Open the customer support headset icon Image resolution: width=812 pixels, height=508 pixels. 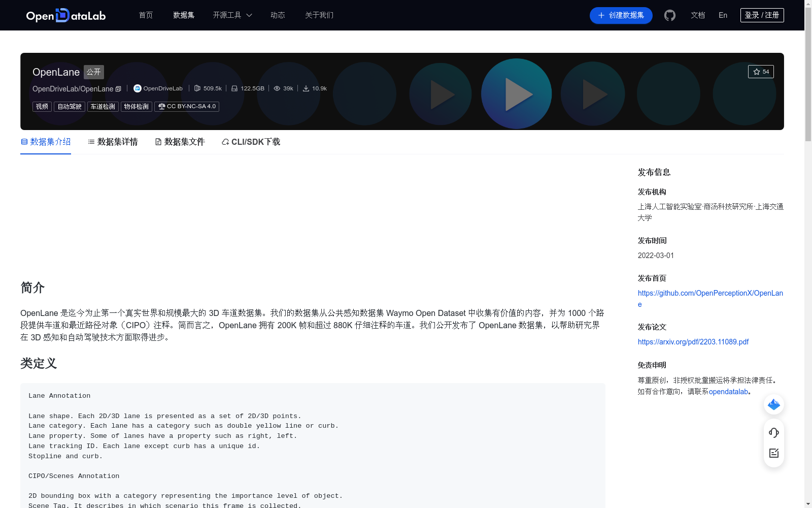pos(774,433)
